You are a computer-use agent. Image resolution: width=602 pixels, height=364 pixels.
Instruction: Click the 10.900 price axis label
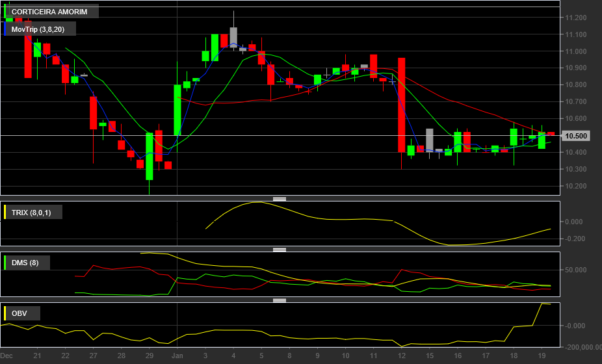tap(575, 68)
